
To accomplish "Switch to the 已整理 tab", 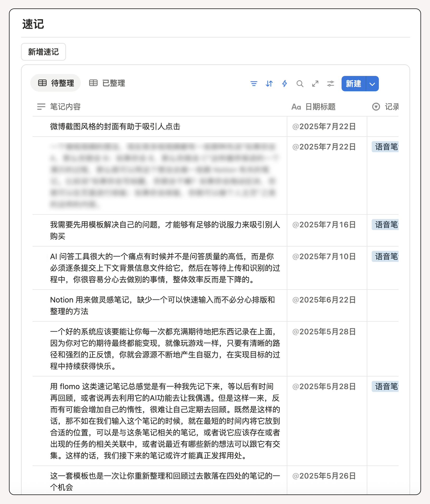I will click(x=107, y=83).
